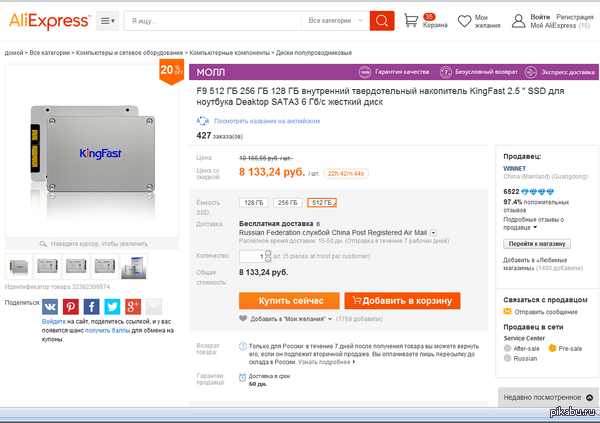The width and height of the screenshot is (600, 423).
Task: Open 'Диски полупроводниковые' breadcrumb
Action: (314, 53)
